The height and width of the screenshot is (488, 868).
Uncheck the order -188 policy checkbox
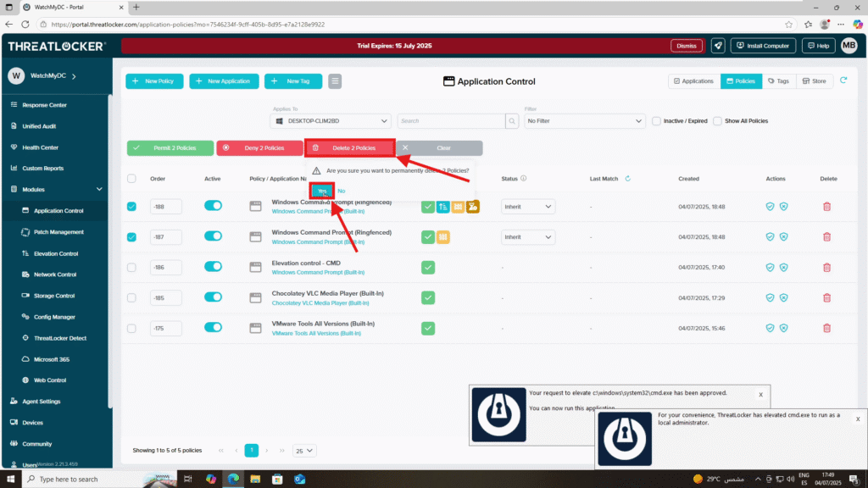tap(131, 207)
